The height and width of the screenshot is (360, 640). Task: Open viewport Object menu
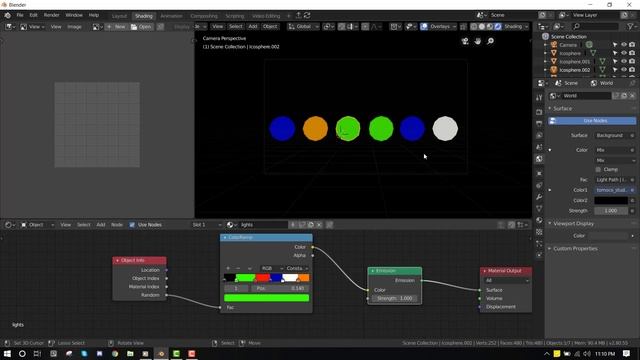pyautogui.click(x=270, y=27)
